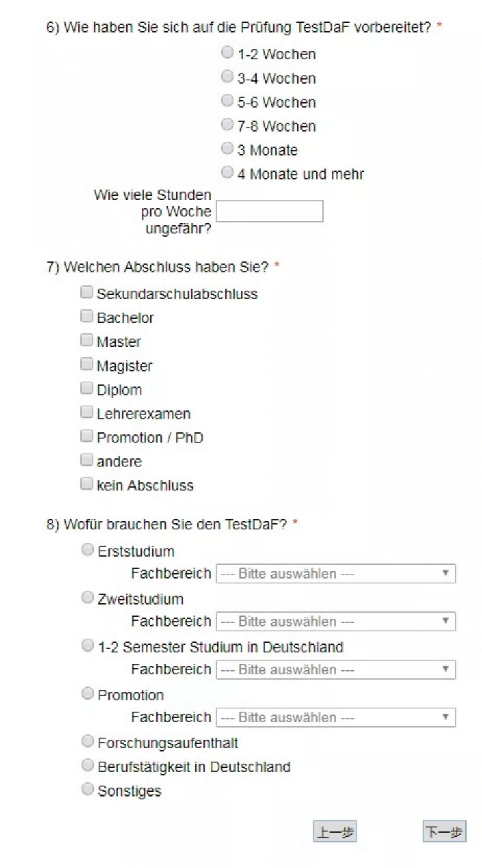Open Fachbereich dropdown for 1-2 Semester Studium
This screenshot has width=482, height=868.
[336, 670]
